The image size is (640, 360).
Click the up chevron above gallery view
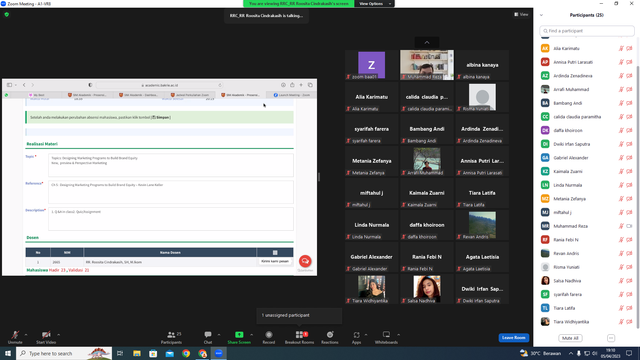427,42
